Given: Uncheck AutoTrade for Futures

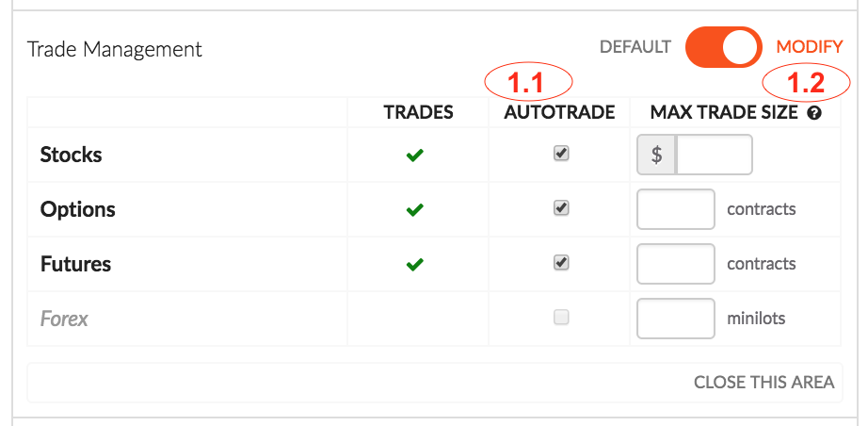Looking at the screenshot, I should 561,262.
